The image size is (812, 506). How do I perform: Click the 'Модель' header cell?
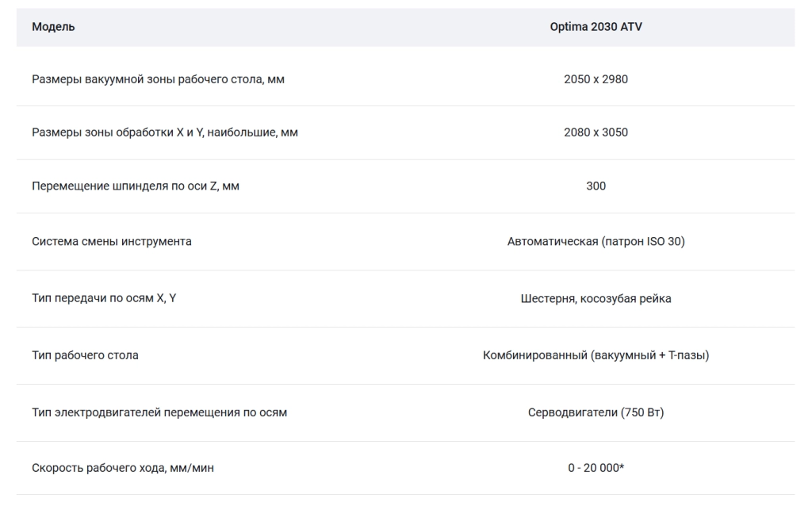[x=53, y=27]
